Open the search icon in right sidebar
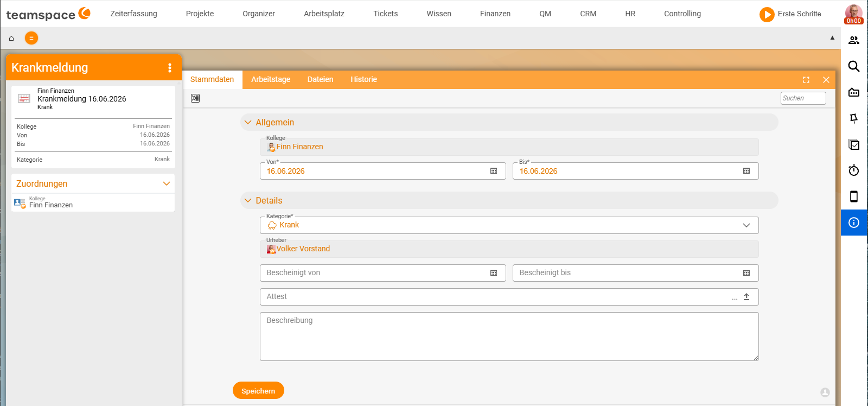This screenshot has width=868, height=406. click(x=854, y=66)
